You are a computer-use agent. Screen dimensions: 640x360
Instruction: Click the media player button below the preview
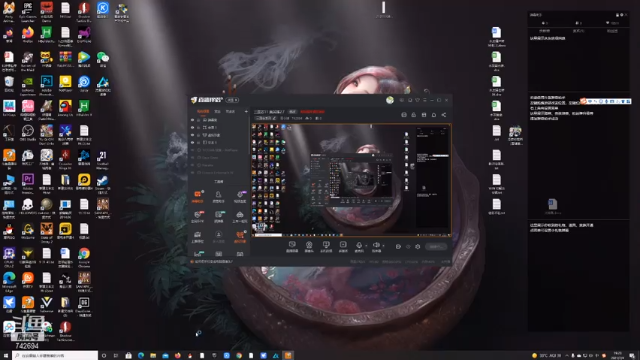point(343,247)
